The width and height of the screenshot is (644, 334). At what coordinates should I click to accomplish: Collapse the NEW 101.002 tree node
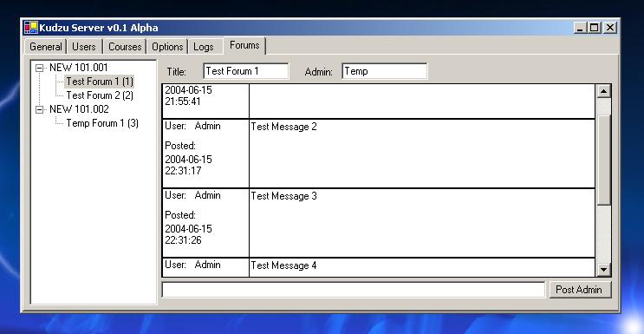click(x=39, y=109)
